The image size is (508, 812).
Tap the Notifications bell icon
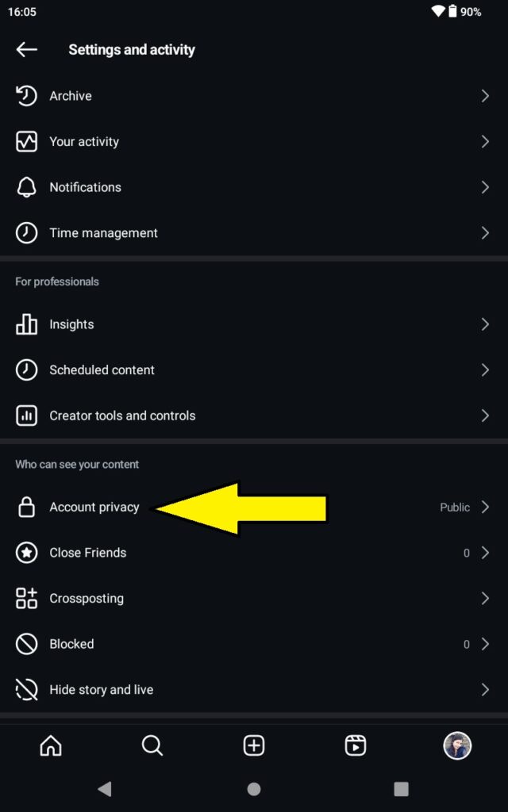coord(26,187)
